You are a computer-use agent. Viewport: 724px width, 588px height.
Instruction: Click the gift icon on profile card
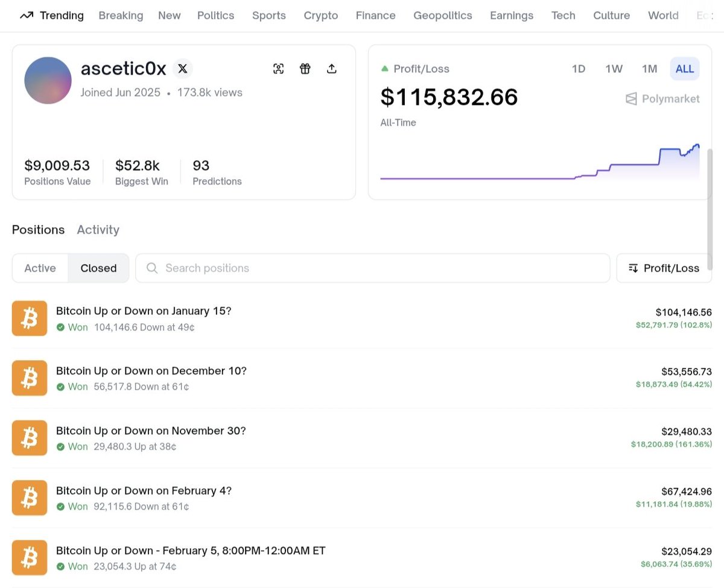[305, 69]
